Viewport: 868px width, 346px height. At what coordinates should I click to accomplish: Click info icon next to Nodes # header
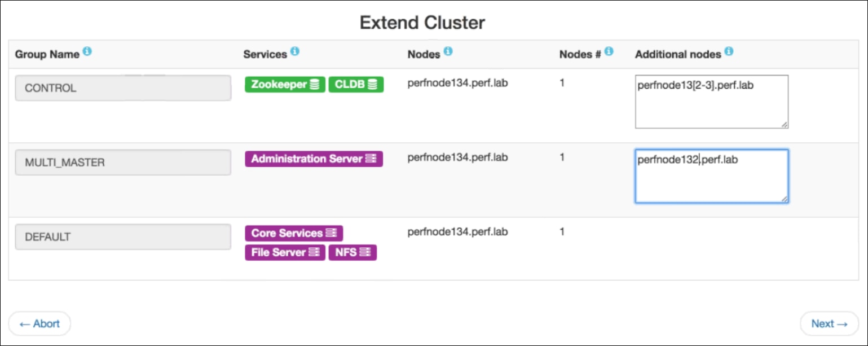tap(609, 51)
